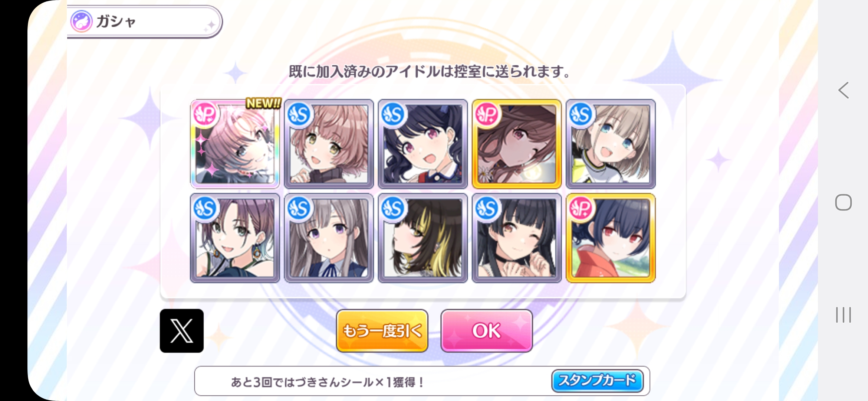Share gacha results via X icon
This screenshot has width=868, height=401.
[x=182, y=330]
